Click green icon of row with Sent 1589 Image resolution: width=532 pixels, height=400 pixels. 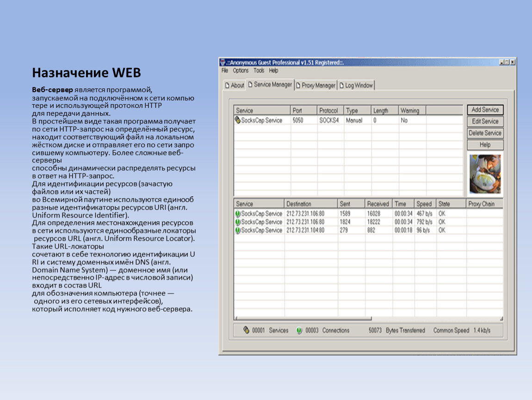tap(238, 213)
